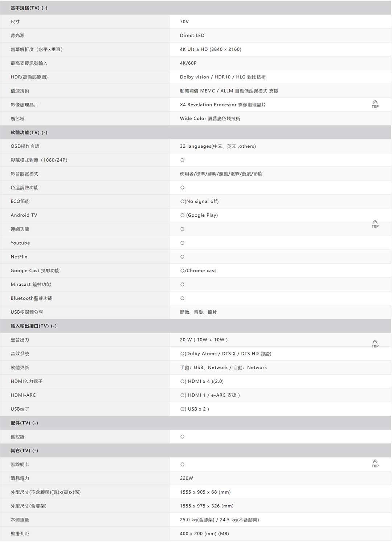Click the circle in NetFlix row

point(182,257)
